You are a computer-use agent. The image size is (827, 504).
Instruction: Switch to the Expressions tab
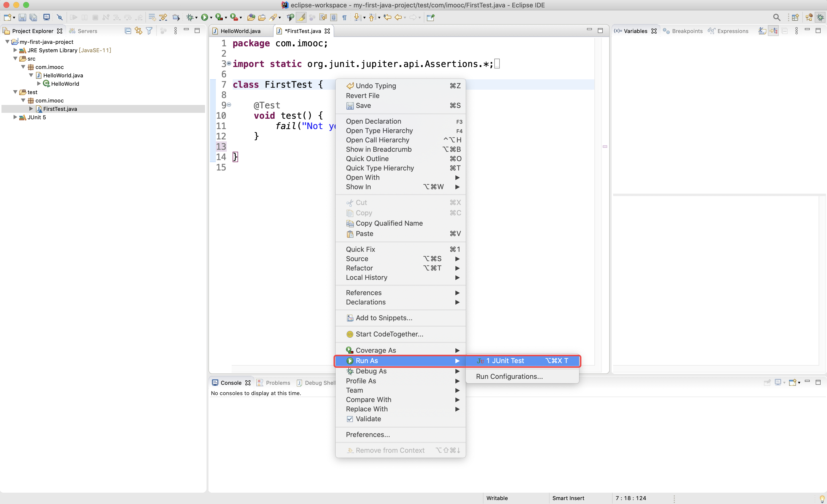coord(728,31)
